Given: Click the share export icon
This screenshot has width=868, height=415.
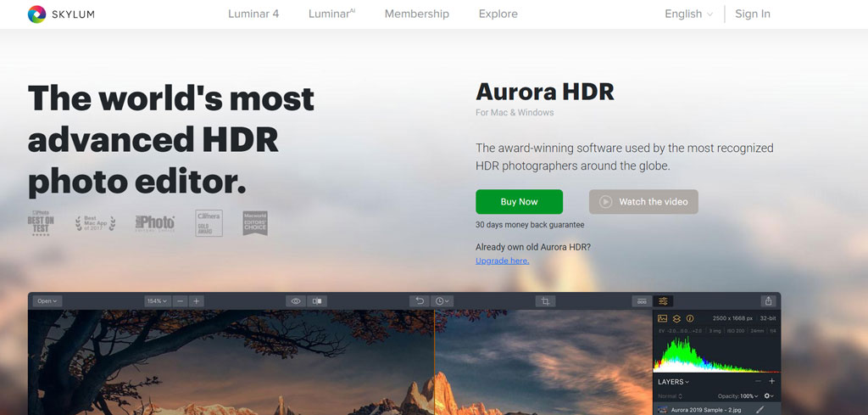Looking at the screenshot, I should coord(768,301).
